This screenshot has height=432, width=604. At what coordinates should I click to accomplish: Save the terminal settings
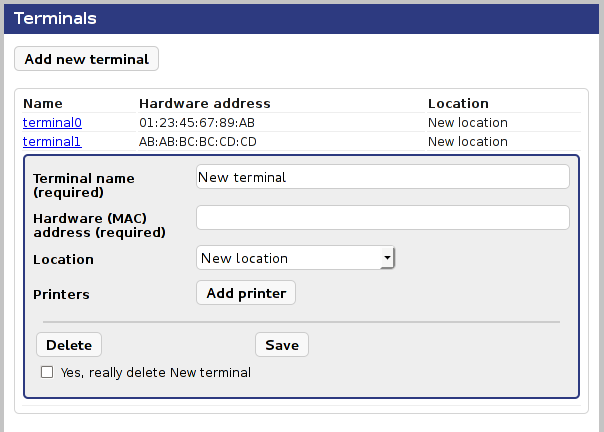282,345
